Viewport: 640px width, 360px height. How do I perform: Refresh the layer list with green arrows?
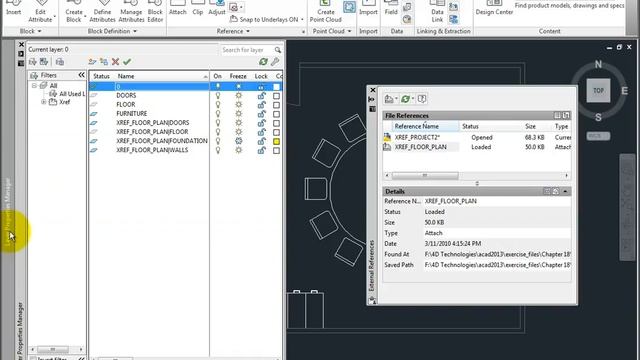point(263,62)
